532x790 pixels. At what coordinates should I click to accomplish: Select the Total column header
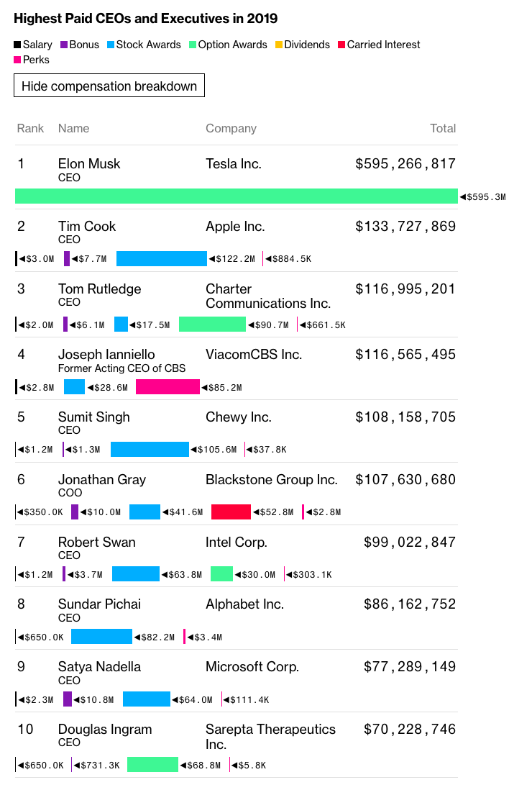click(x=443, y=129)
